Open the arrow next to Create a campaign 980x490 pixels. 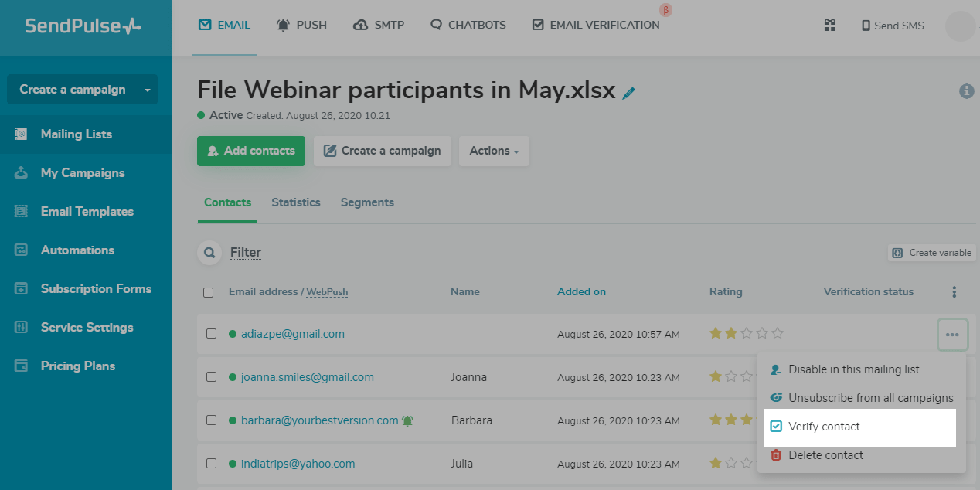click(148, 90)
